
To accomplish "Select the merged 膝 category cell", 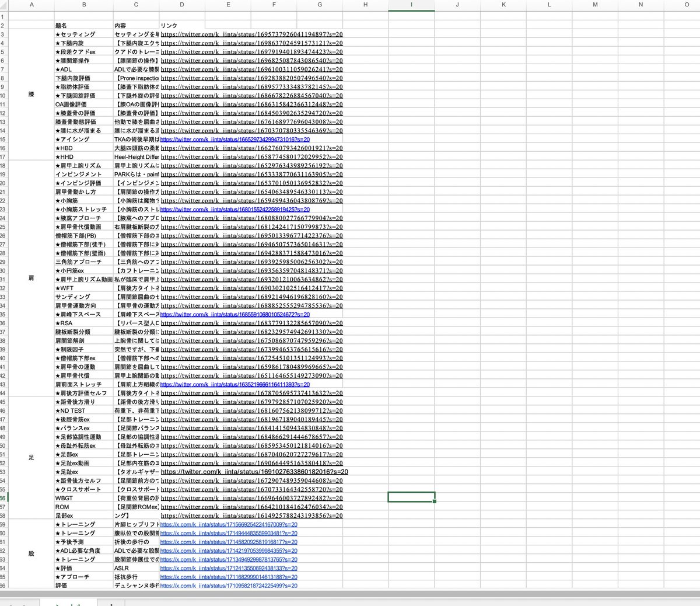I will coord(32,95).
